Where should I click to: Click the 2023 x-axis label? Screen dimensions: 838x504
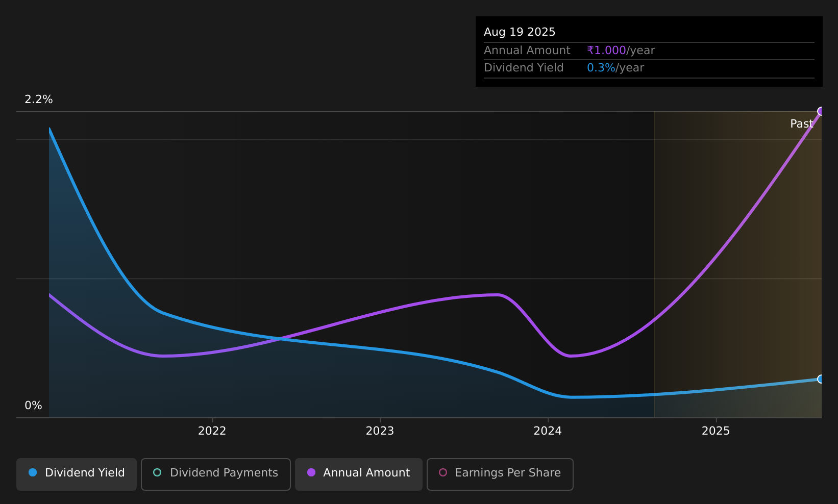[x=380, y=431]
